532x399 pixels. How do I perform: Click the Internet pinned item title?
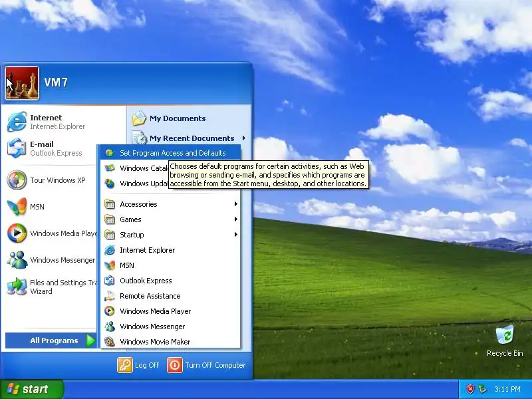[x=46, y=118]
